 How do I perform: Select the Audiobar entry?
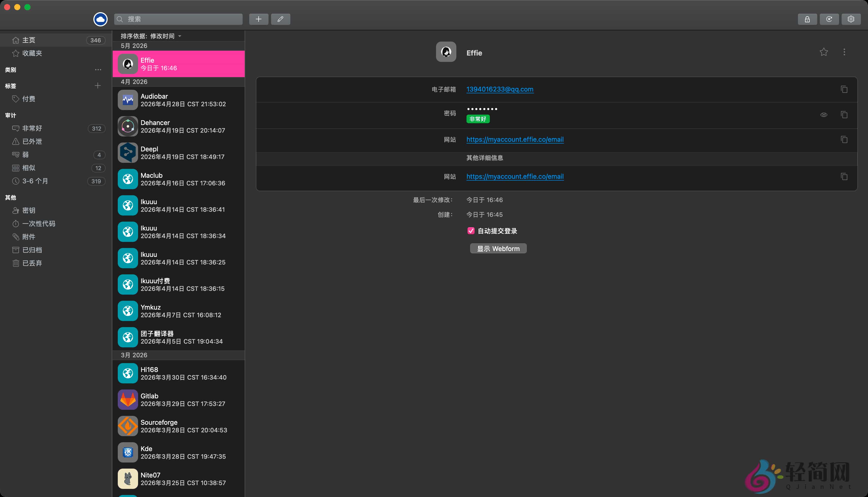178,100
